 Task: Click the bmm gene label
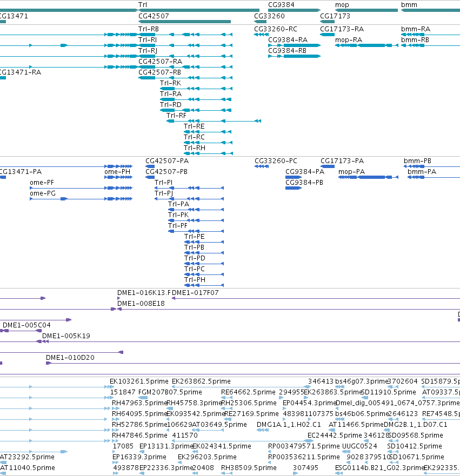click(x=409, y=5)
